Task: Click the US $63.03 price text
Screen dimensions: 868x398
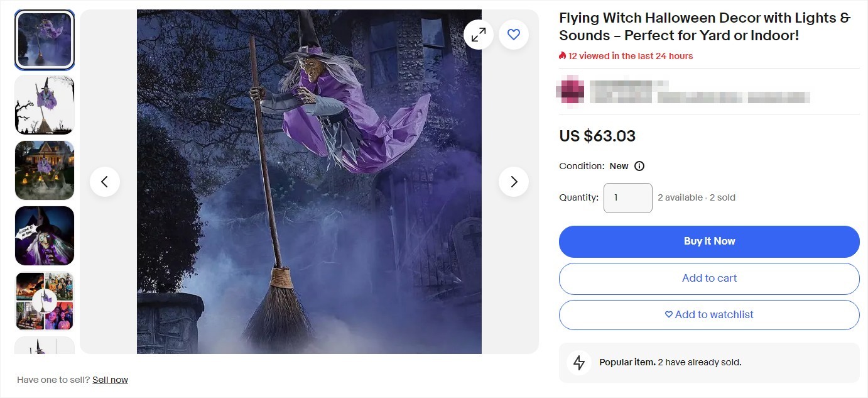Action: (597, 136)
